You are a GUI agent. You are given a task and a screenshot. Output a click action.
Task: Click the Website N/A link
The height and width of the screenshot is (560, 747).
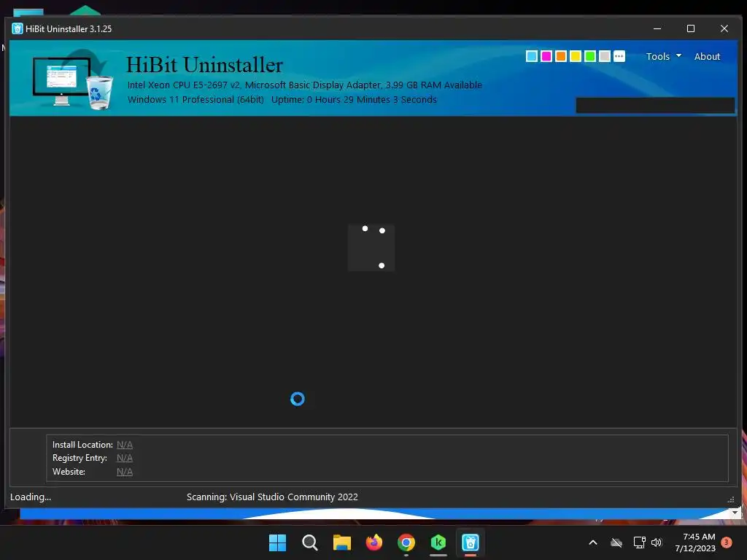(x=124, y=472)
